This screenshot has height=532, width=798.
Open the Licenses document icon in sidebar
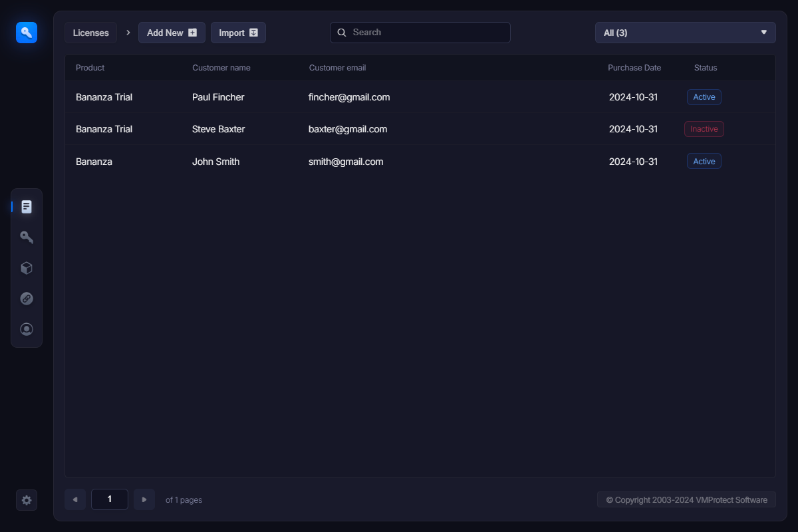tap(27, 207)
